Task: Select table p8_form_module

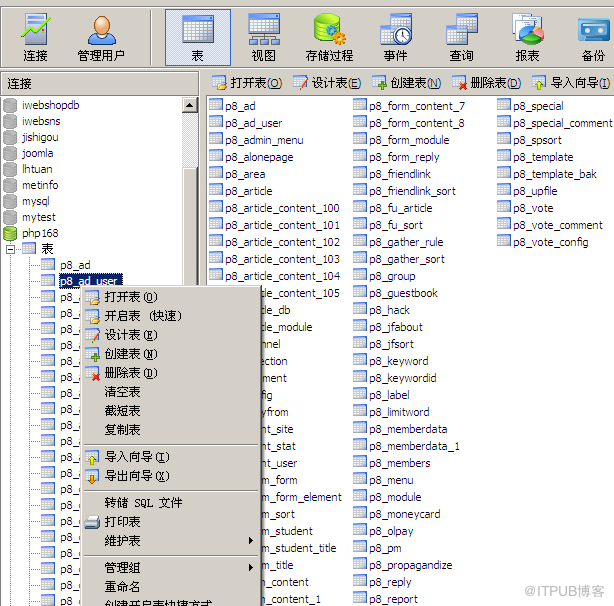Action: click(409, 140)
